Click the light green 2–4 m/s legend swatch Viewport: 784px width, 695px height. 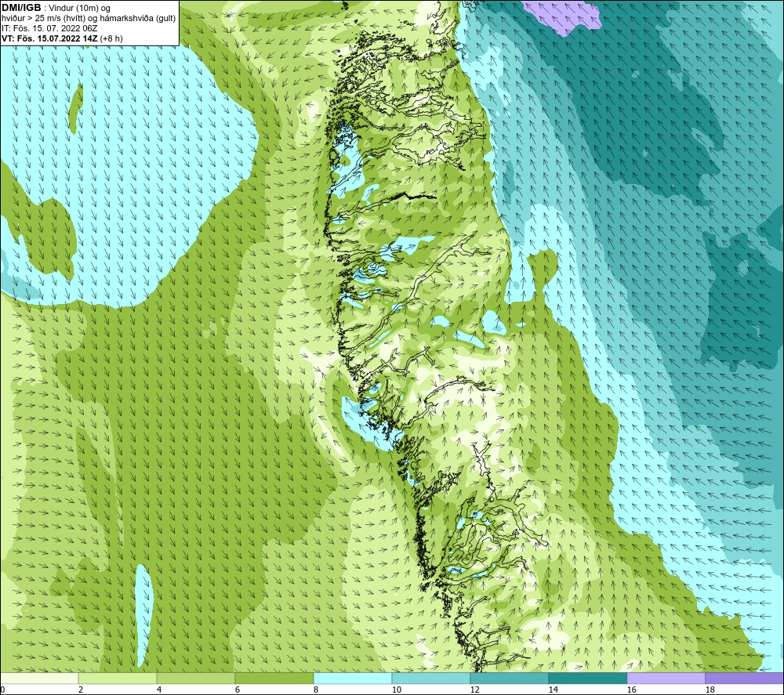pyautogui.click(x=118, y=678)
